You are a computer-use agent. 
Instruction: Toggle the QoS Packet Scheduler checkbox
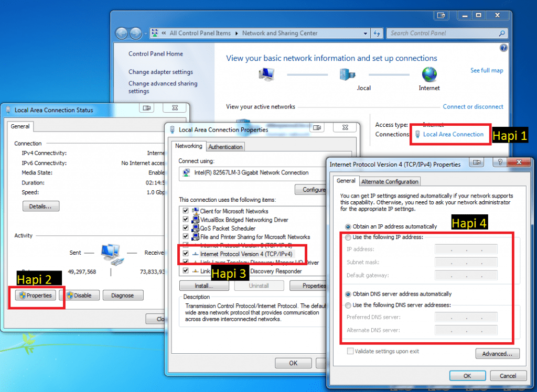coord(185,228)
